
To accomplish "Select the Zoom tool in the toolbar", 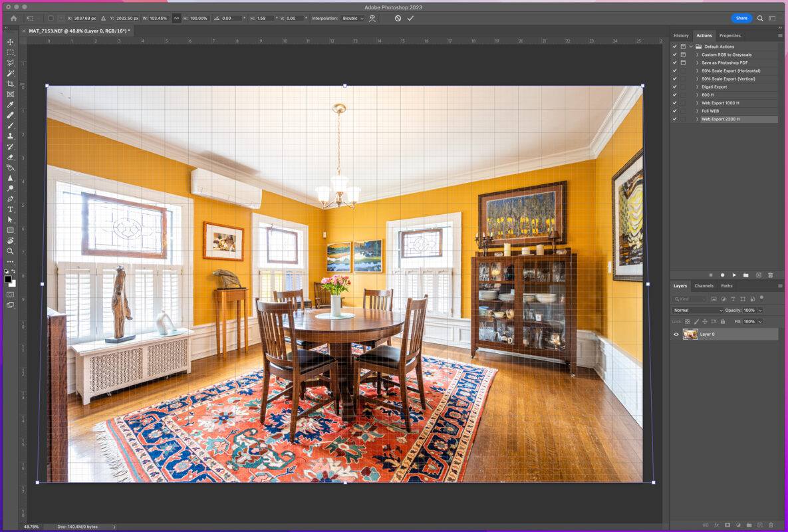I will [x=10, y=251].
